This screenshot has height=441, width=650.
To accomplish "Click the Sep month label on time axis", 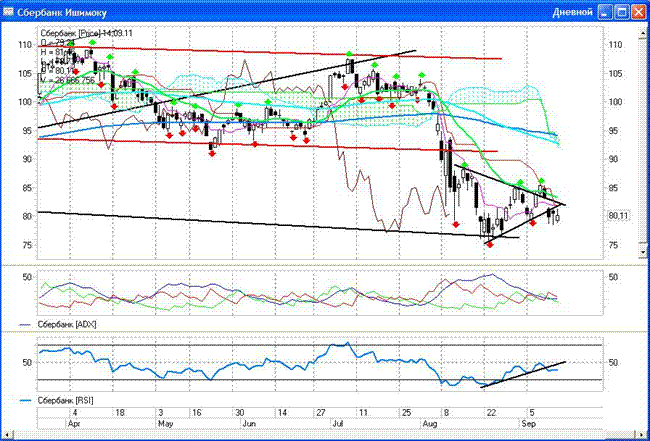I will (x=527, y=424).
